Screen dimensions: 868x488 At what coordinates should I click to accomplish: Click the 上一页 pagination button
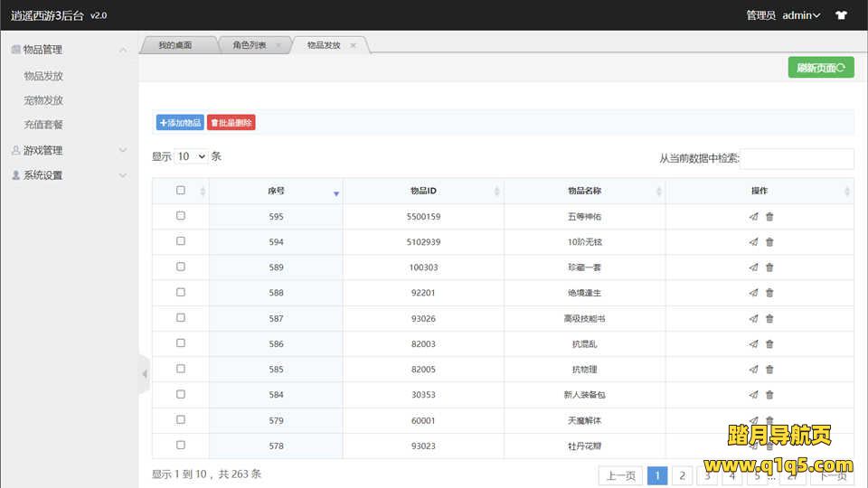pyautogui.click(x=620, y=475)
